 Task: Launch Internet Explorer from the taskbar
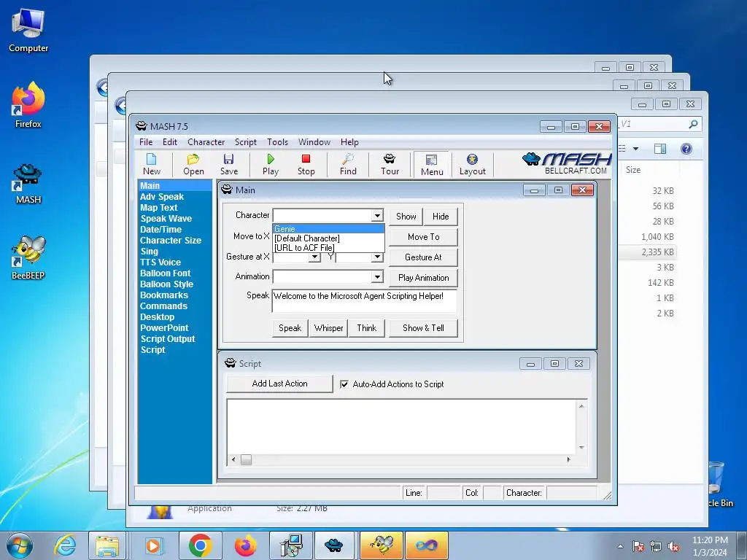(65, 545)
